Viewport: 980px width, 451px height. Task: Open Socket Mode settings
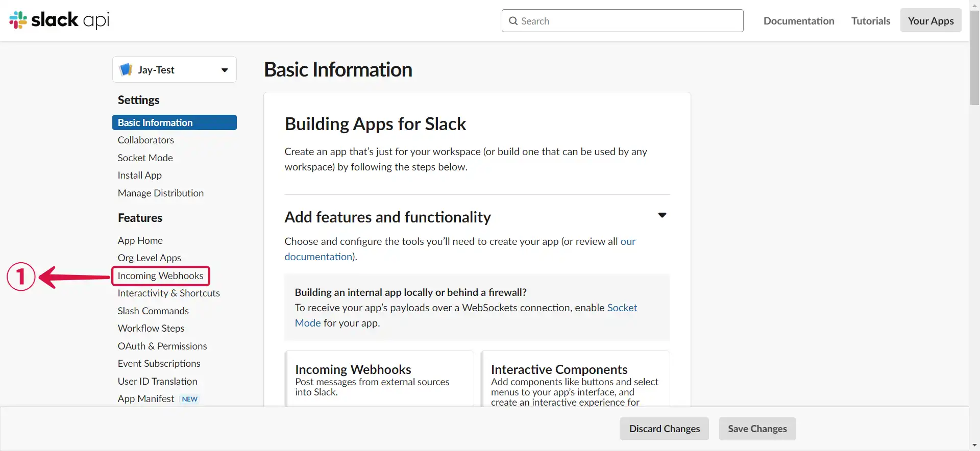click(x=145, y=158)
